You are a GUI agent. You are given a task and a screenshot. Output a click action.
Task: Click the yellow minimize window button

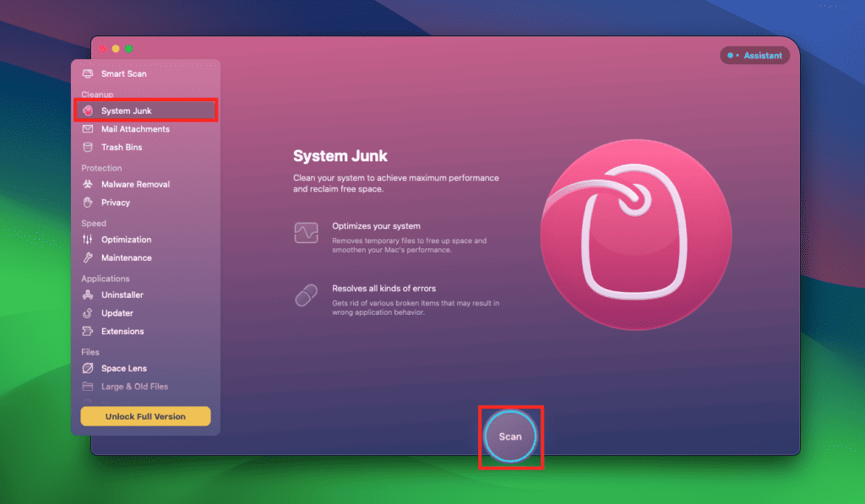(116, 48)
